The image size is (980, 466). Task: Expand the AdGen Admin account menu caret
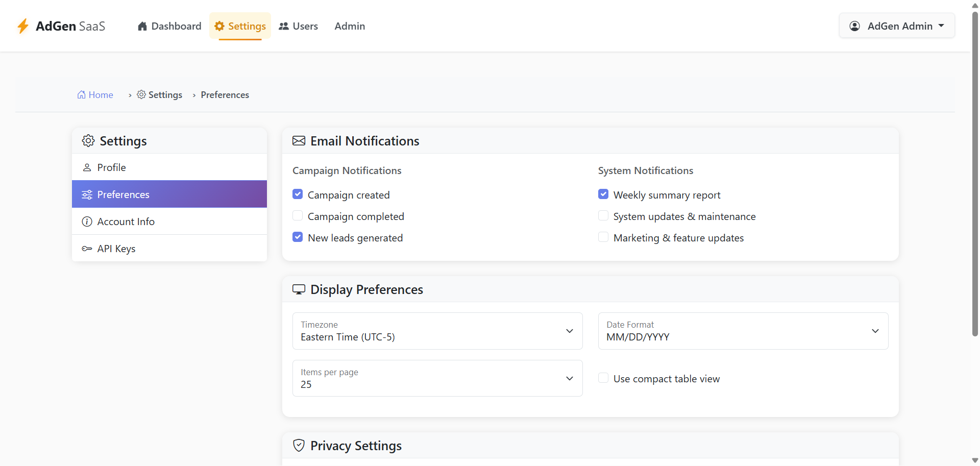[941, 26]
